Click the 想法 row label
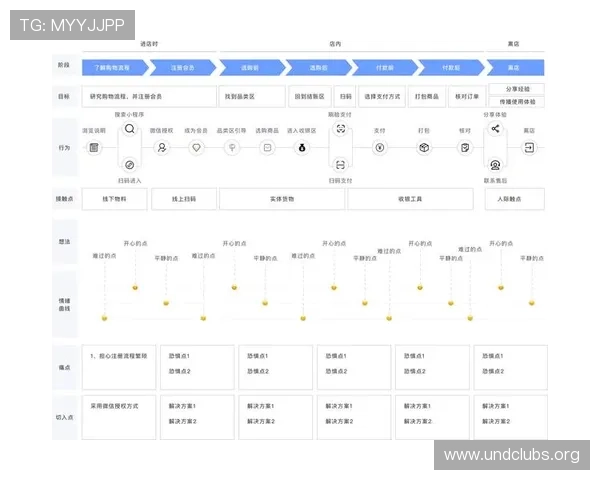600x480 pixels. point(64,242)
